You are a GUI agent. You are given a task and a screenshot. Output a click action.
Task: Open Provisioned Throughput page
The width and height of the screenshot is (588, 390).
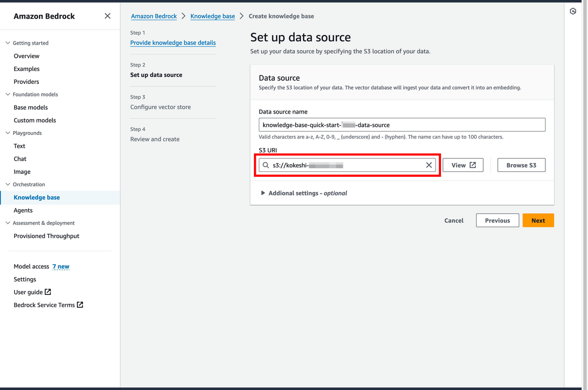point(47,236)
